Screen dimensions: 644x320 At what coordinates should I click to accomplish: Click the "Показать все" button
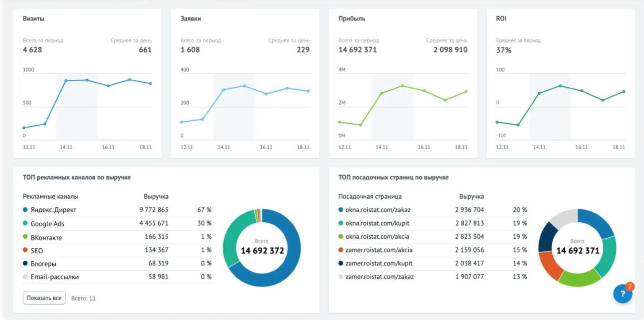pos(44,298)
